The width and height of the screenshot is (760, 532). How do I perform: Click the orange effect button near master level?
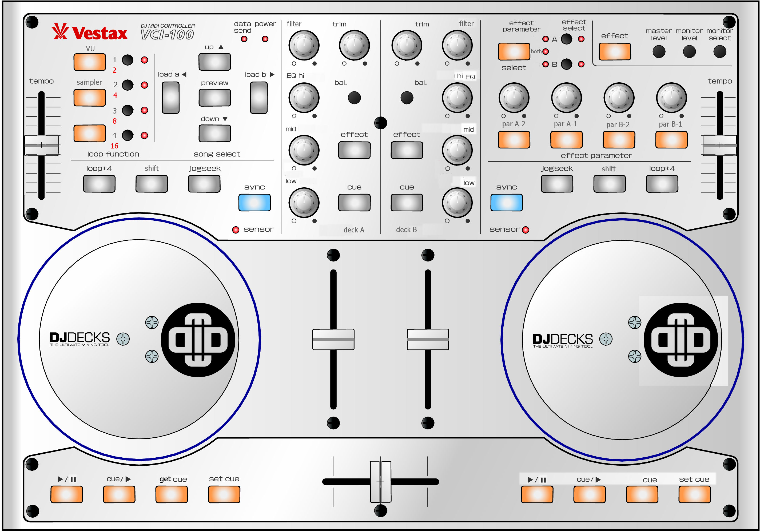tap(615, 52)
